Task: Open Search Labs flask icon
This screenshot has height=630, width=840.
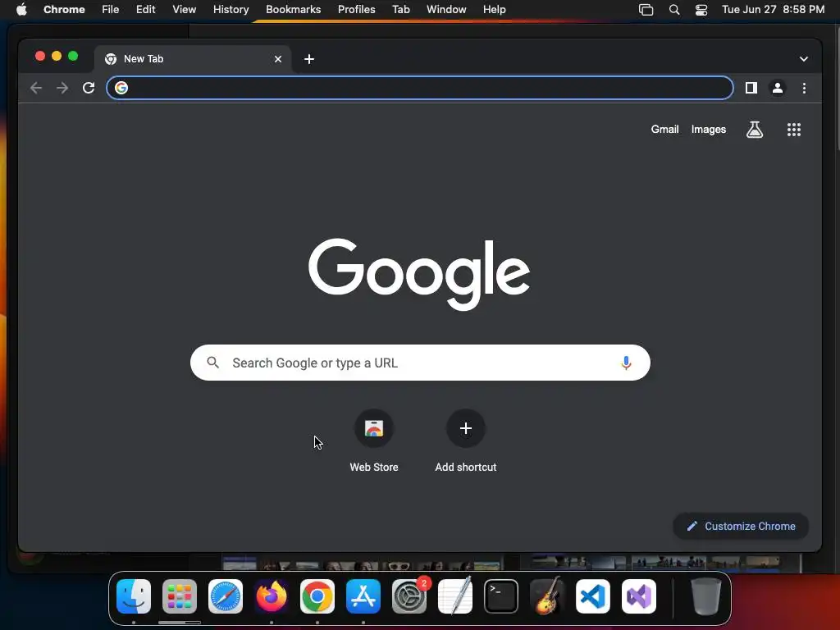Action: coord(755,129)
